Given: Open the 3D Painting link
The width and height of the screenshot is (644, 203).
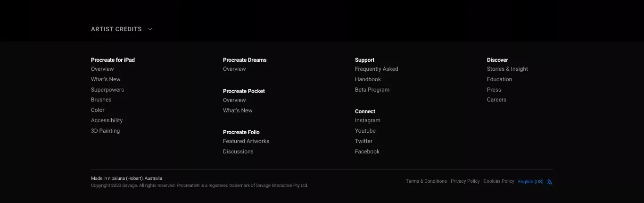Looking at the screenshot, I should point(105,131).
